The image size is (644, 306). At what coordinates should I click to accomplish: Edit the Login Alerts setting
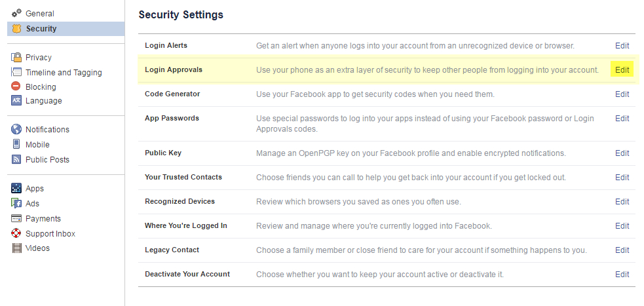pyautogui.click(x=622, y=46)
